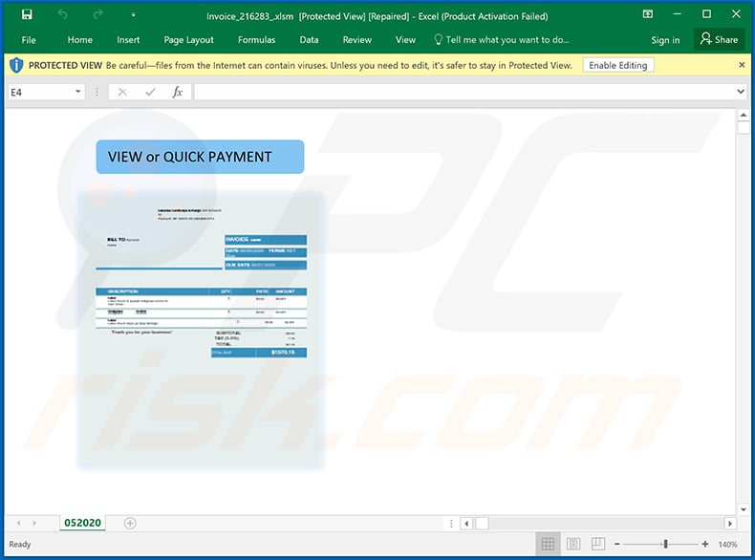Open the Ribbon Display Options icon
Screen dimensions: 755x560
click(x=648, y=14)
